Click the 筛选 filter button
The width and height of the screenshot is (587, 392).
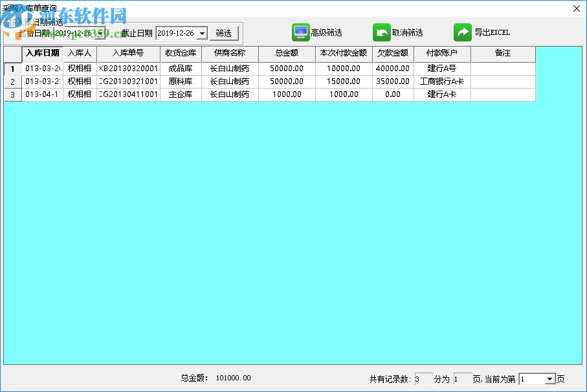(224, 33)
